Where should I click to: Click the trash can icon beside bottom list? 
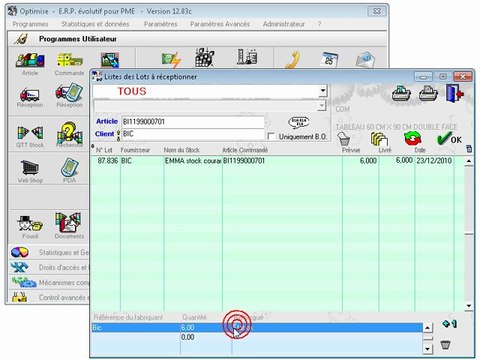(445, 344)
